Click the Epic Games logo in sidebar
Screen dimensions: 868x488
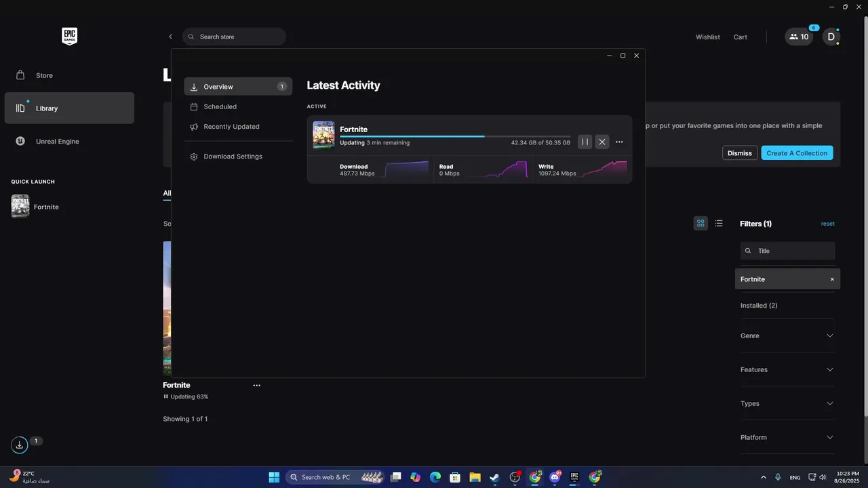[x=69, y=37]
